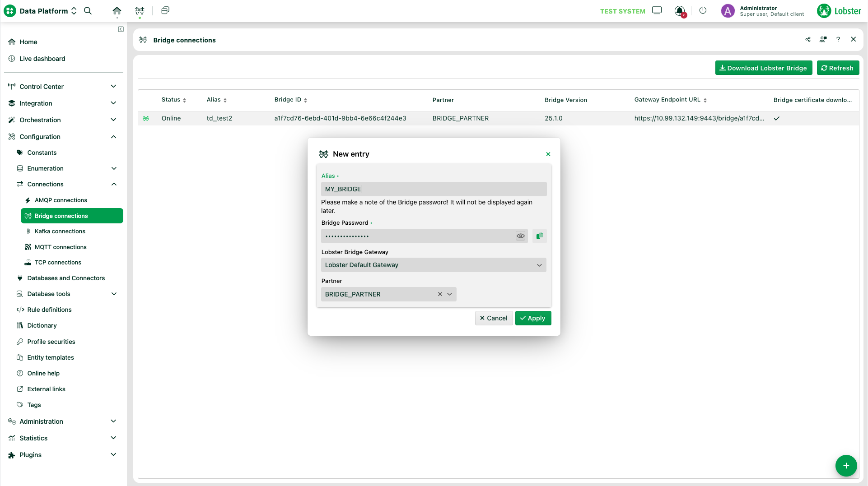The width and height of the screenshot is (868, 486).
Task: Click the green plus add button
Action: coord(846,466)
